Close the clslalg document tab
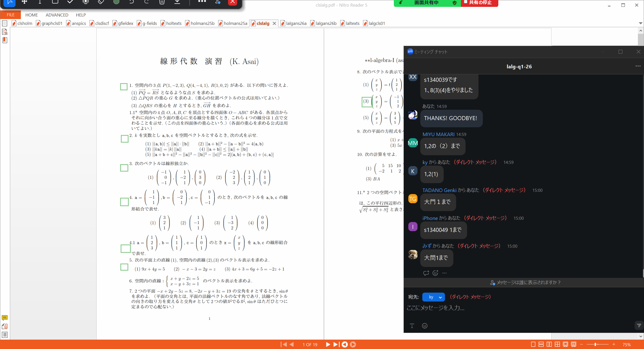Viewport: 644px width, 349px height. tap(274, 23)
